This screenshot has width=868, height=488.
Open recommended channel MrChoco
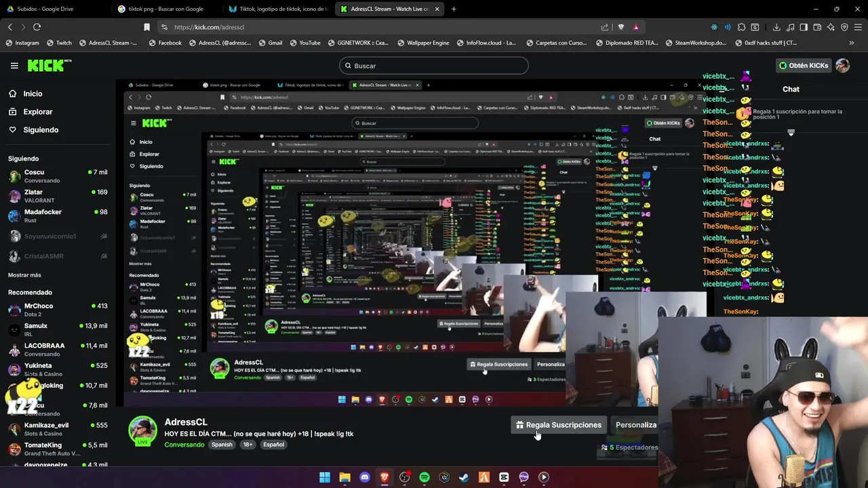[x=58, y=310]
